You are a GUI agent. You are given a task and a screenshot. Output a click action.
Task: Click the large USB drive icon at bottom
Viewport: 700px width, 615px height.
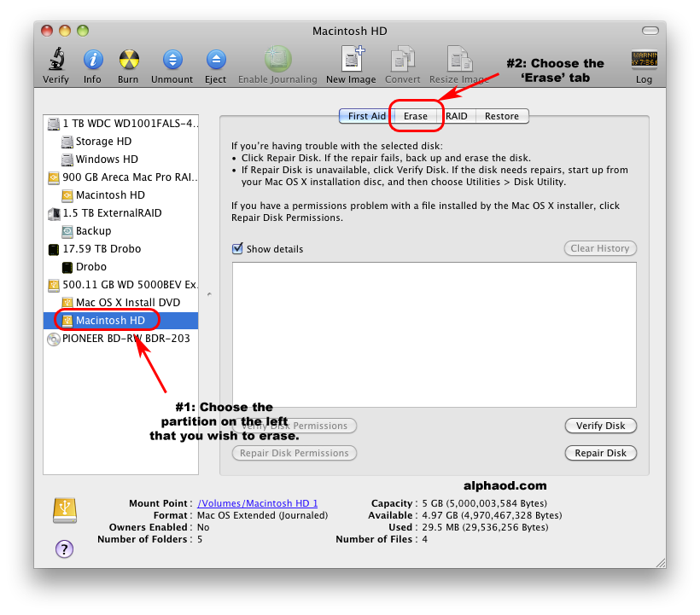(65, 510)
